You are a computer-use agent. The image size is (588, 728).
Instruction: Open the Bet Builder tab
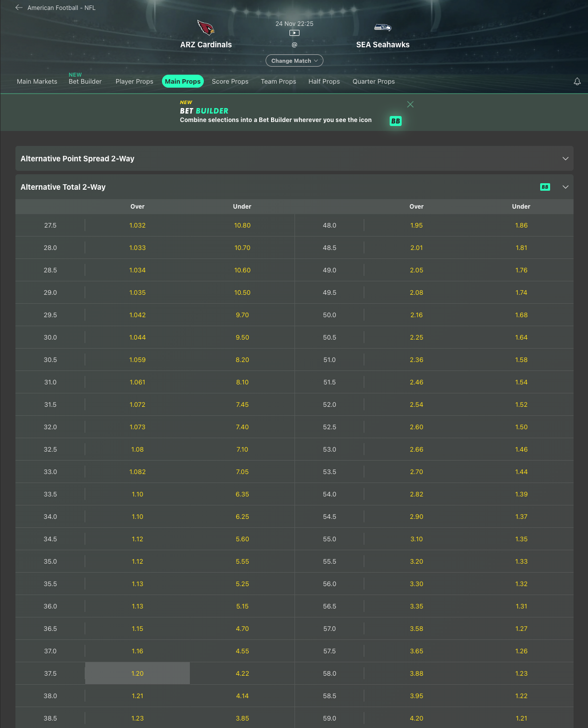tap(85, 81)
